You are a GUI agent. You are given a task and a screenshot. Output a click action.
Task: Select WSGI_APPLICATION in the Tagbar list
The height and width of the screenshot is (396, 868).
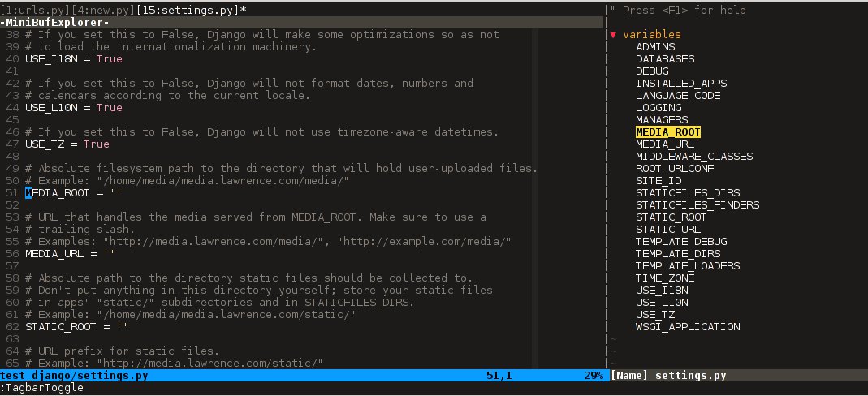[x=688, y=327]
